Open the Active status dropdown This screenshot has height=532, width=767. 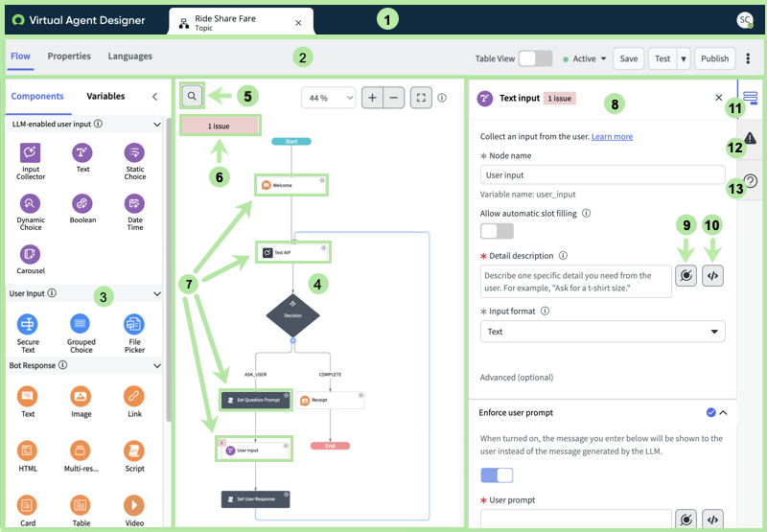[x=585, y=58]
